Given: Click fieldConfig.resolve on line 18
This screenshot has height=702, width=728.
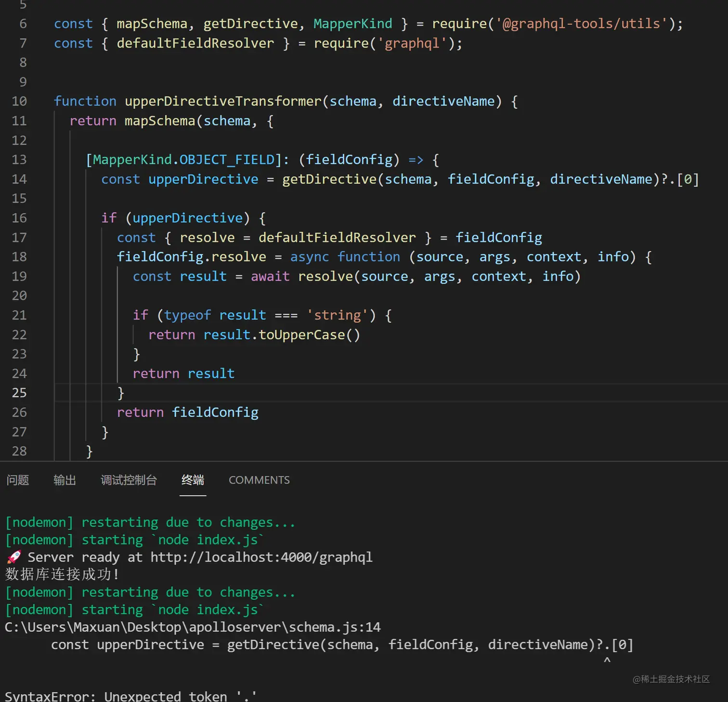Looking at the screenshot, I should [x=192, y=256].
